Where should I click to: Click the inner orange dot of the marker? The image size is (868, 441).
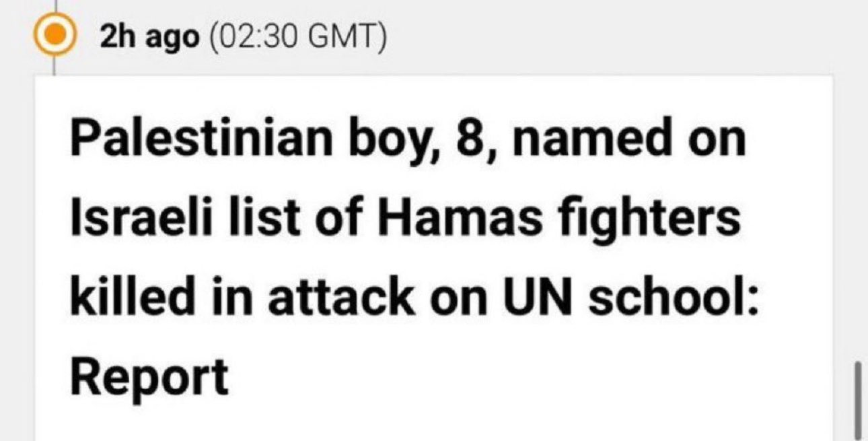55,36
